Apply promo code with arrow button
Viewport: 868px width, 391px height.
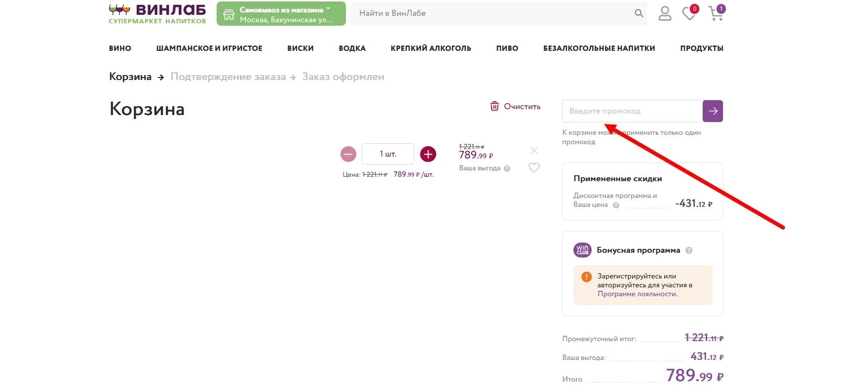click(x=713, y=111)
